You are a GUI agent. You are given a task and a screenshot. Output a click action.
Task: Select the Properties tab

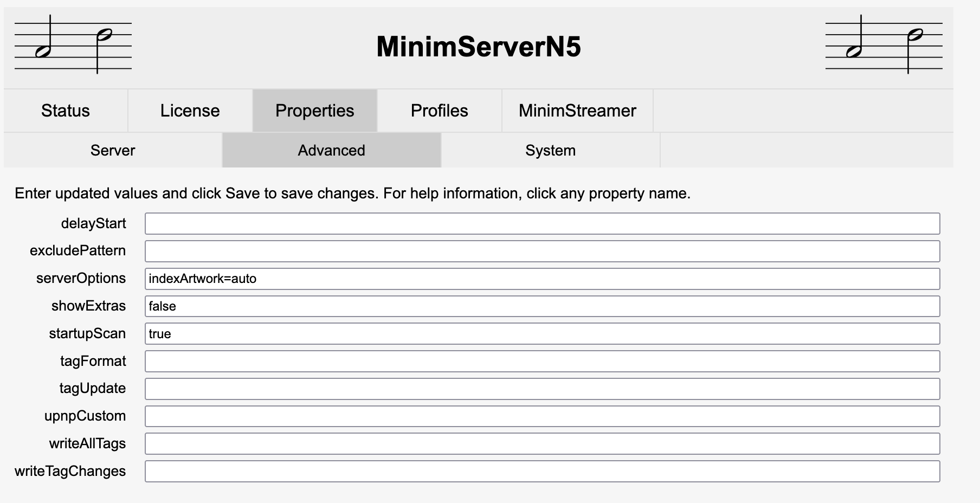pyautogui.click(x=315, y=111)
